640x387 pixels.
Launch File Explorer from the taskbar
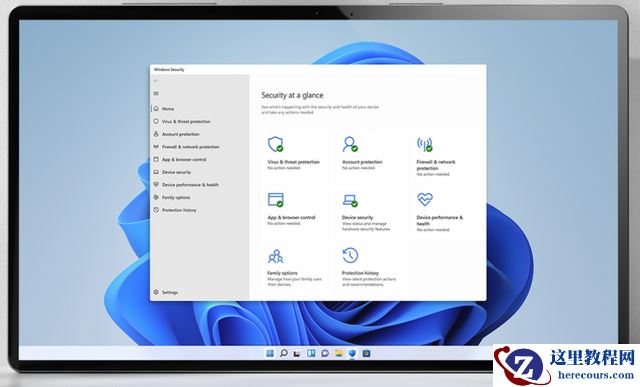point(339,353)
